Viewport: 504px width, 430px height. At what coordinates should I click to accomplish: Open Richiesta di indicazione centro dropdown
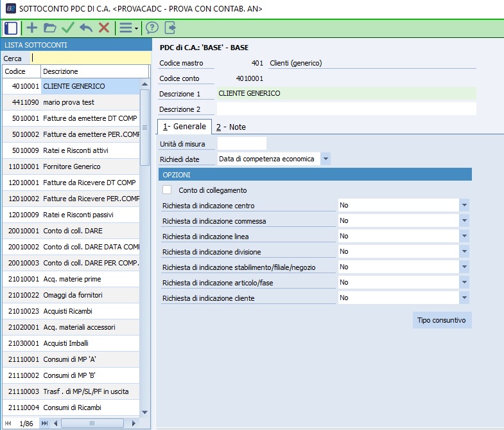tap(464, 205)
